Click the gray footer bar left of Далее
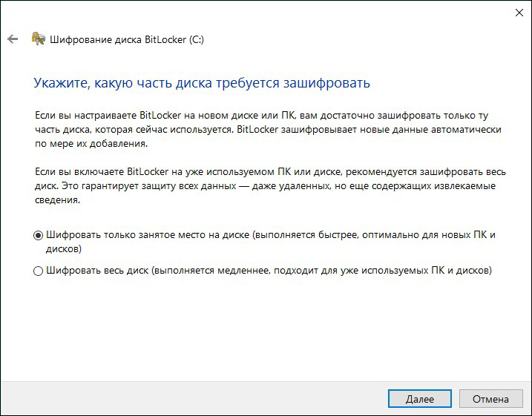The image size is (532, 416). [194, 398]
